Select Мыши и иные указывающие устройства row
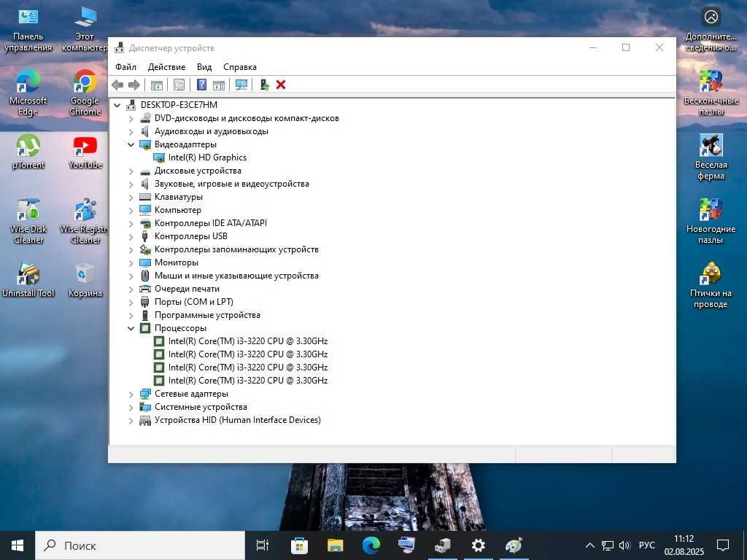The width and height of the screenshot is (747, 560). point(236,276)
